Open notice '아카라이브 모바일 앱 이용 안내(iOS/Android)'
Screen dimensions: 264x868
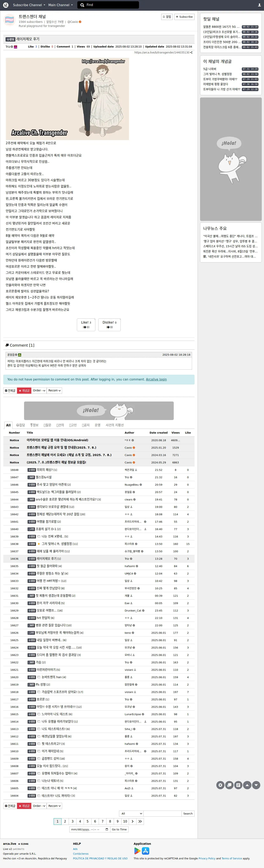coord(57,440)
